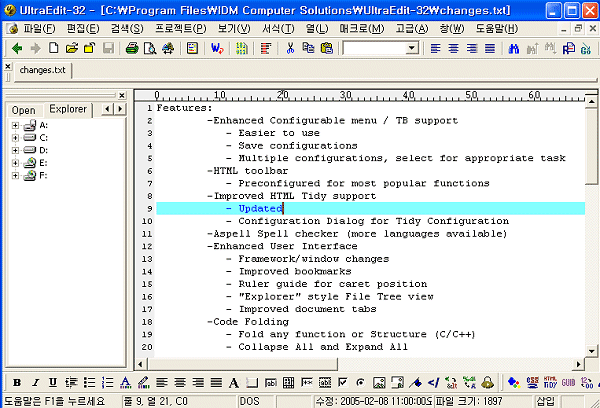Screen dimensions: 600x408
Task: Click the Copy icon in top toolbar
Action: pos(308,48)
